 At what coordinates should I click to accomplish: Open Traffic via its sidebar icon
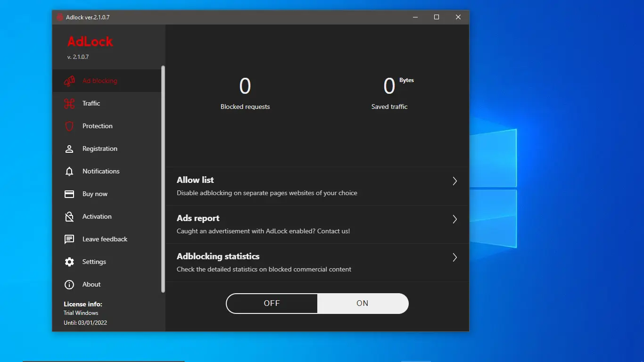[x=69, y=103]
